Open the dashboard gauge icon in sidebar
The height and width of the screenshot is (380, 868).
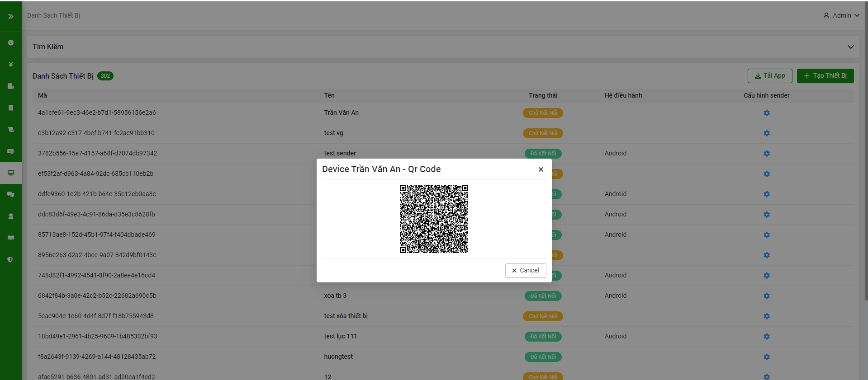(x=11, y=43)
